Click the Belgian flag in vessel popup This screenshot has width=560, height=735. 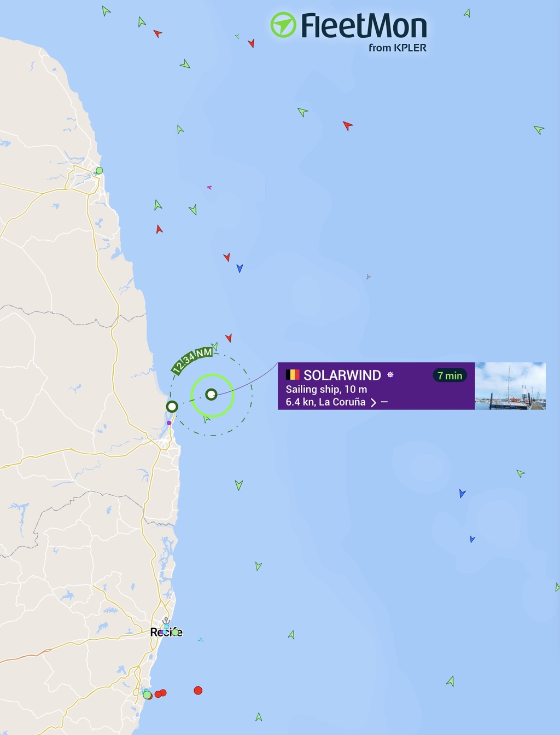(293, 375)
